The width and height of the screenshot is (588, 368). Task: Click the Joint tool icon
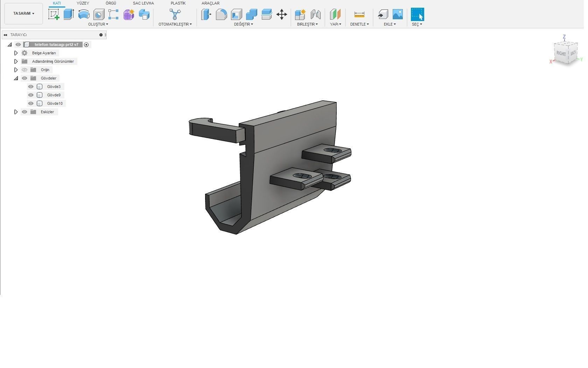pos(316,14)
